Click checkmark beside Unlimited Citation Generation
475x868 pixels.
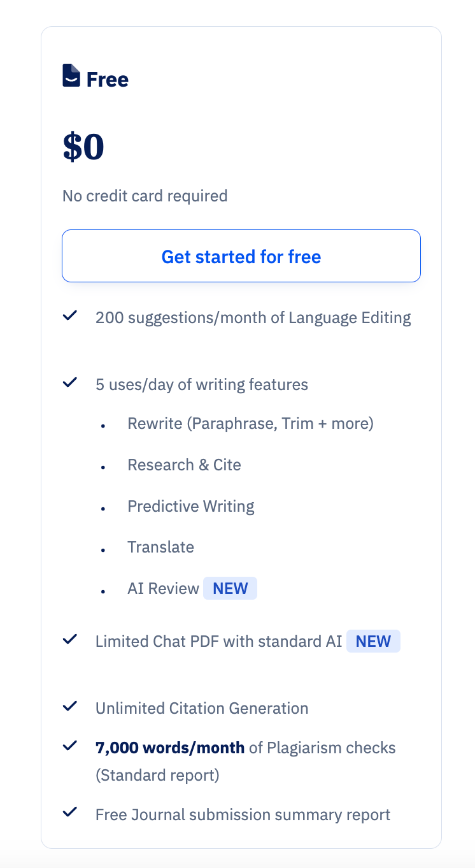[x=70, y=706]
